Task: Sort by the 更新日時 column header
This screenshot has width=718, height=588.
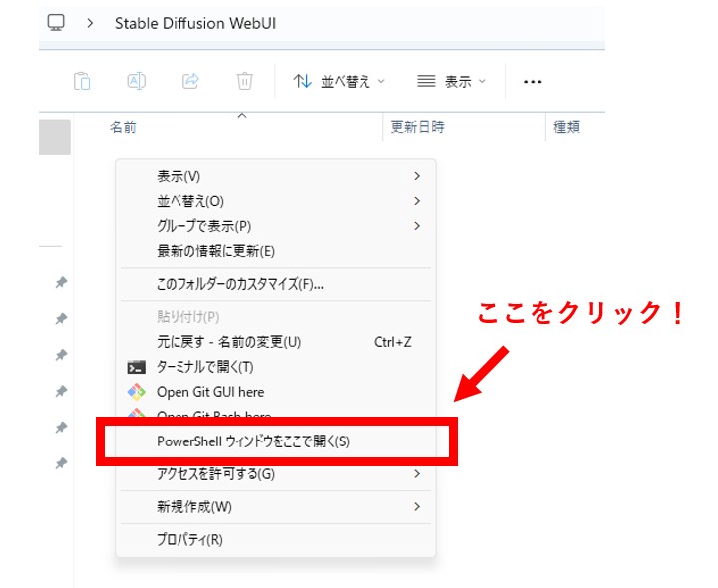Action: [x=417, y=127]
